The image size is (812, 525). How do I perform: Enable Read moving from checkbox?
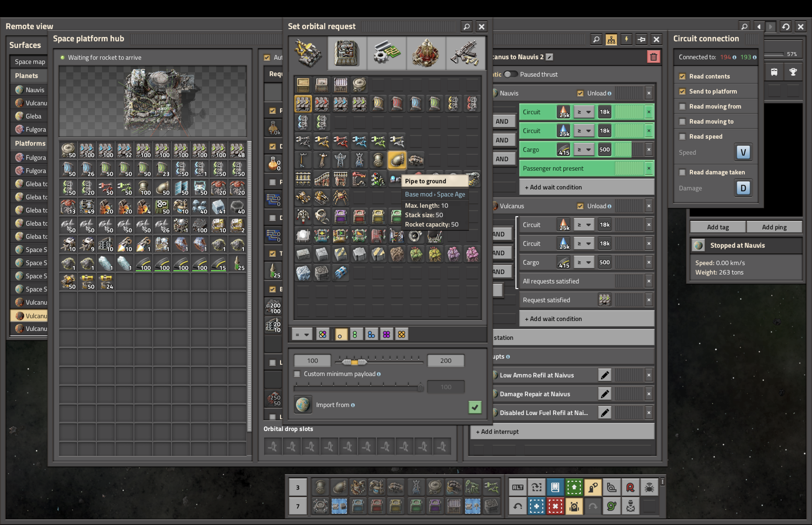pyautogui.click(x=682, y=106)
